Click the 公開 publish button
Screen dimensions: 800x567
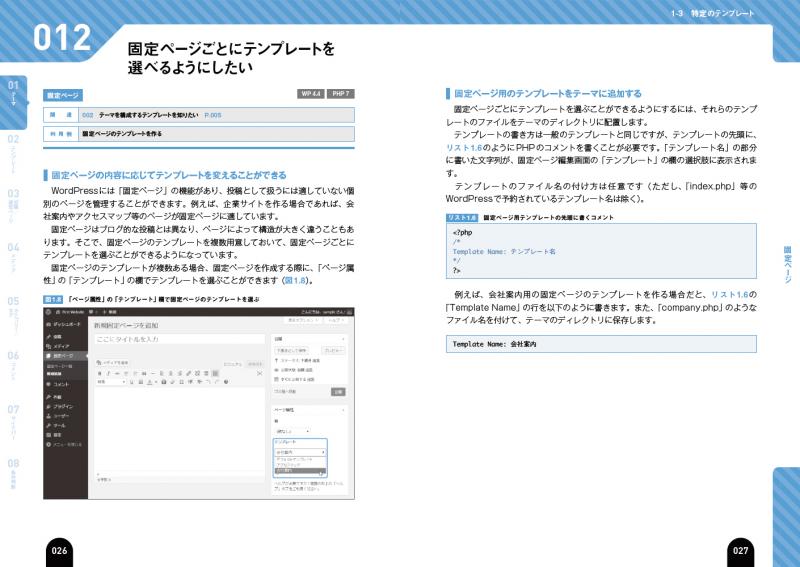pyautogui.click(x=338, y=392)
